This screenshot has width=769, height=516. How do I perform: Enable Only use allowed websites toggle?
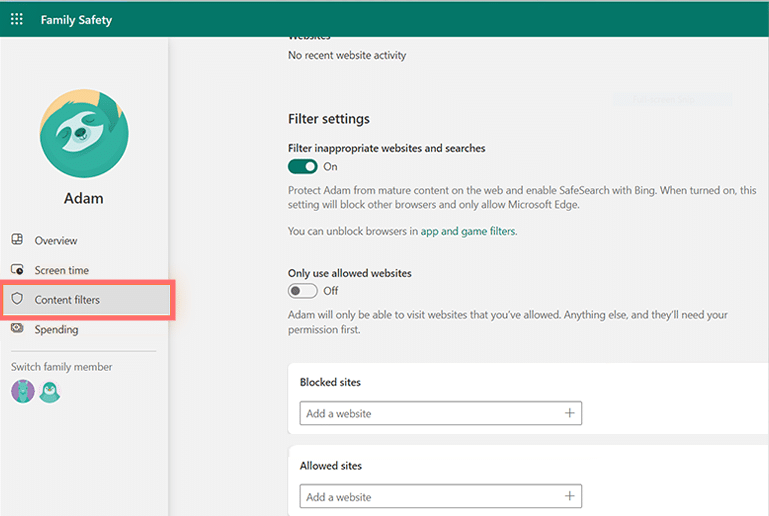tap(303, 291)
